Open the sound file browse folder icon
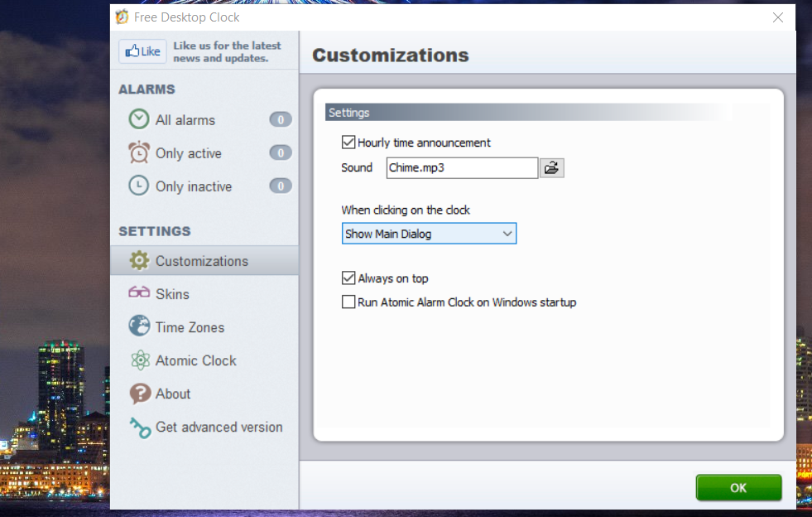The image size is (812, 517). tap(551, 167)
